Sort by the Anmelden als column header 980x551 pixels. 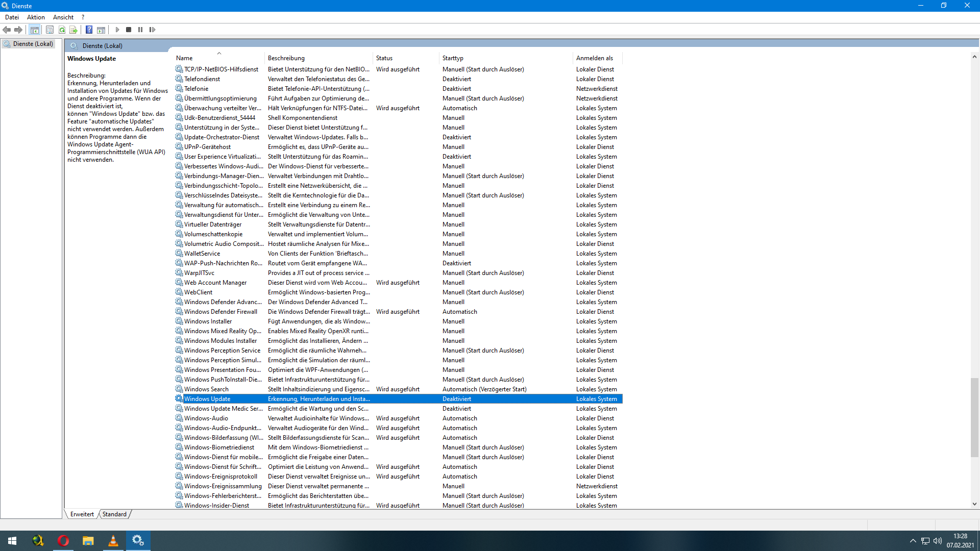(x=598, y=58)
